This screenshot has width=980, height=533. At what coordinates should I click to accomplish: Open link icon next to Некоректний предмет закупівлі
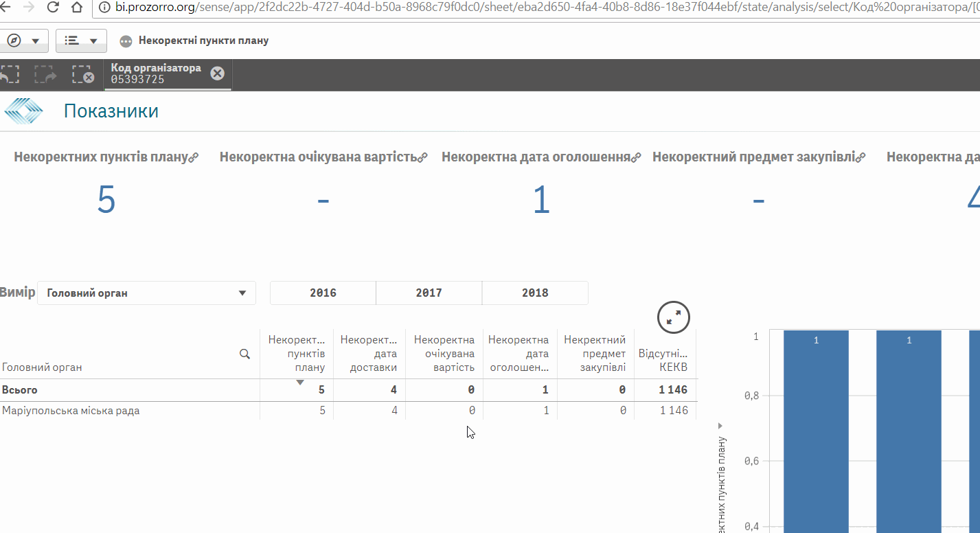(x=861, y=157)
